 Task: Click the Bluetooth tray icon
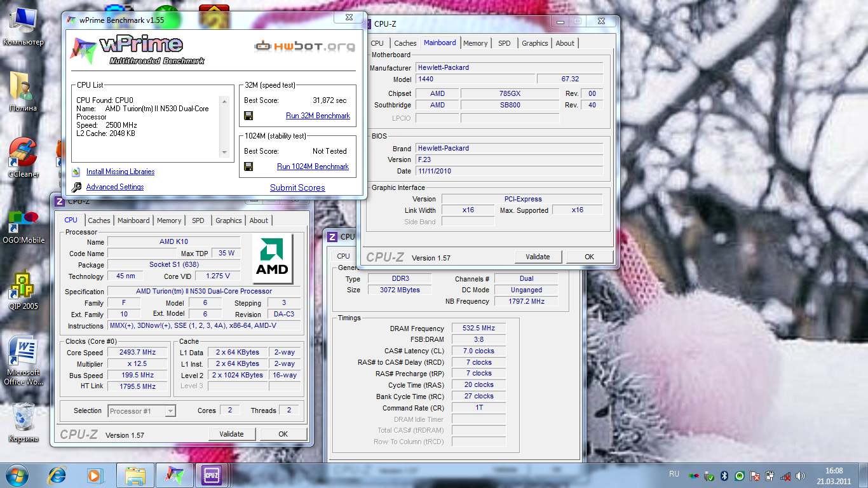[724, 476]
